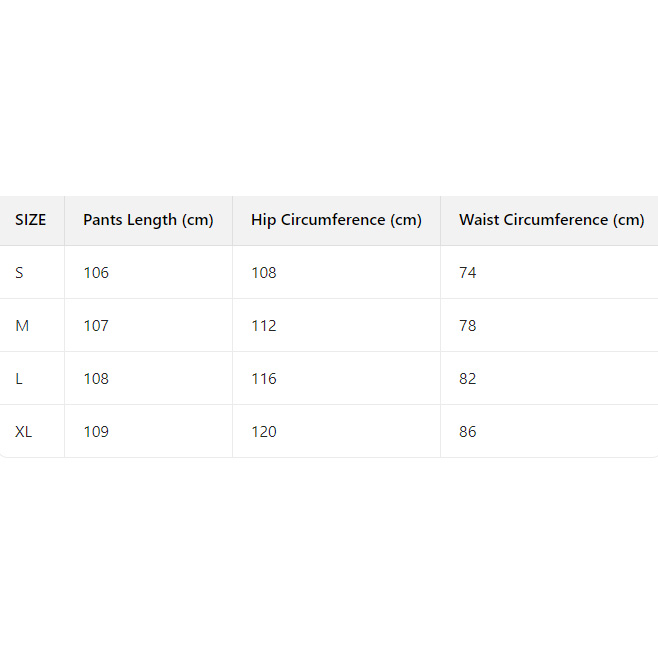
Task: Click hip circumference value 112
Action: pyautogui.click(x=264, y=326)
